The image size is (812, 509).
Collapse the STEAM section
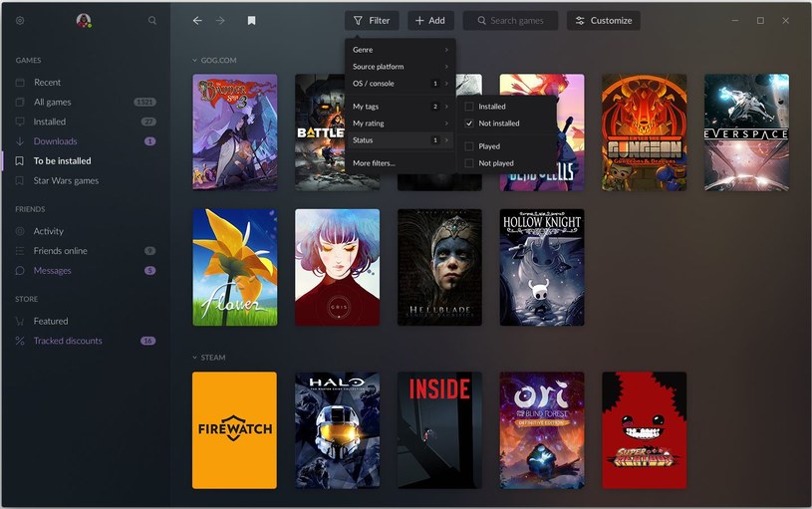click(194, 358)
